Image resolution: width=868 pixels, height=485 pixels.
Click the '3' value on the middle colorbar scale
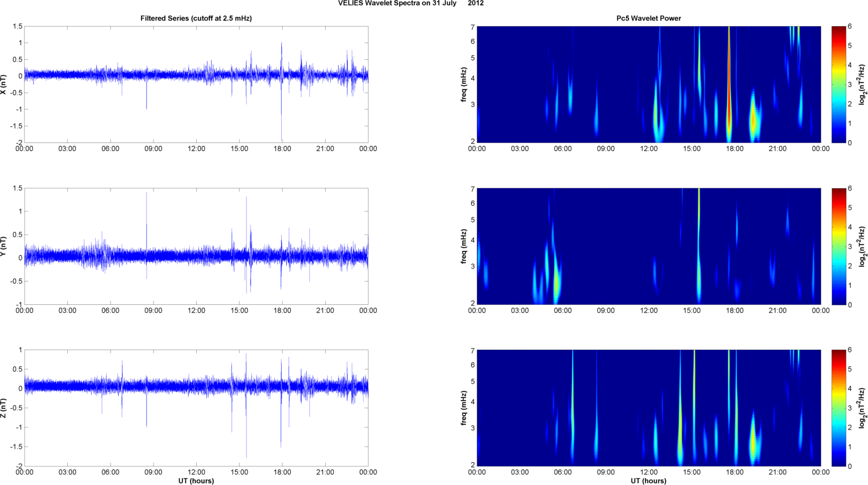(850, 247)
